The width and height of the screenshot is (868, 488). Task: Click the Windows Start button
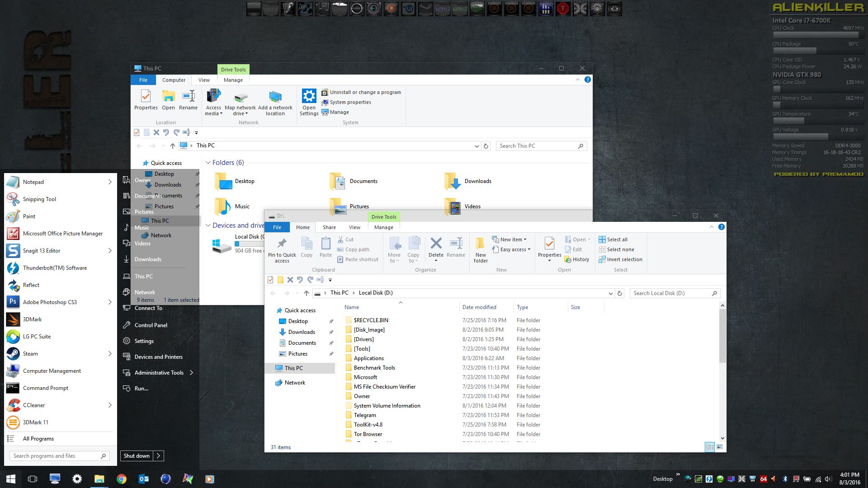(10, 479)
